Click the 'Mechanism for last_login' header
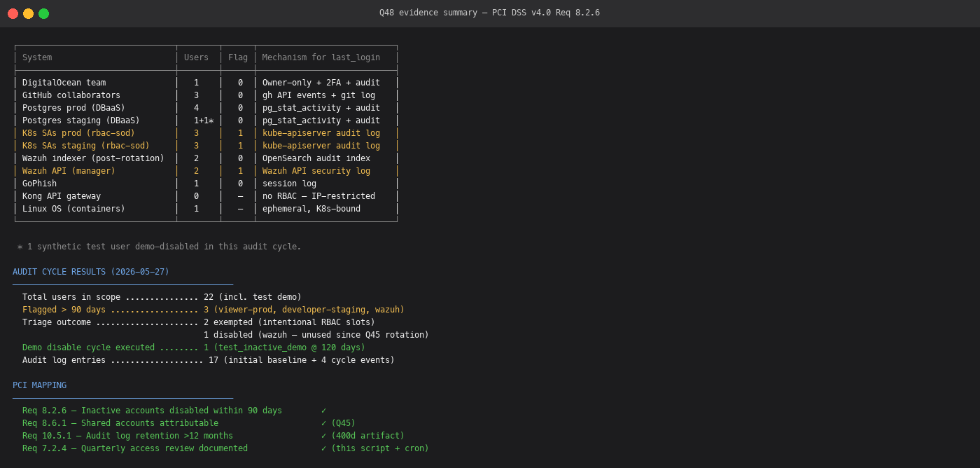The image size is (980, 468). click(321, 57)
